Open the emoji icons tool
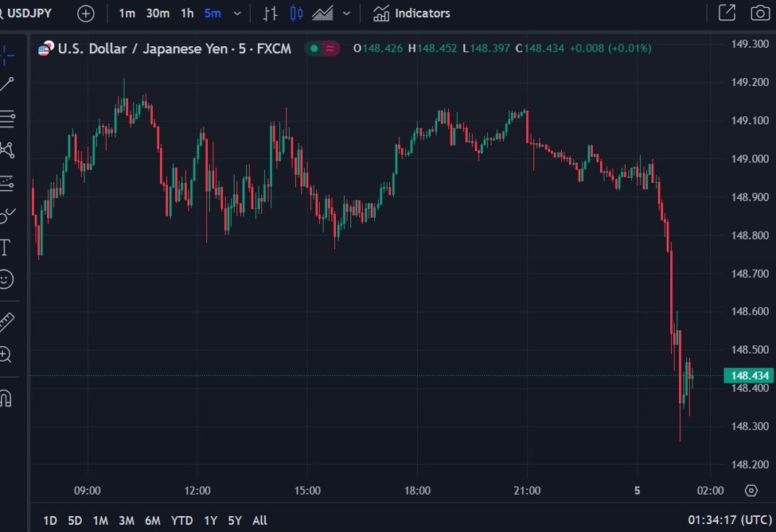 click(6, 279)
